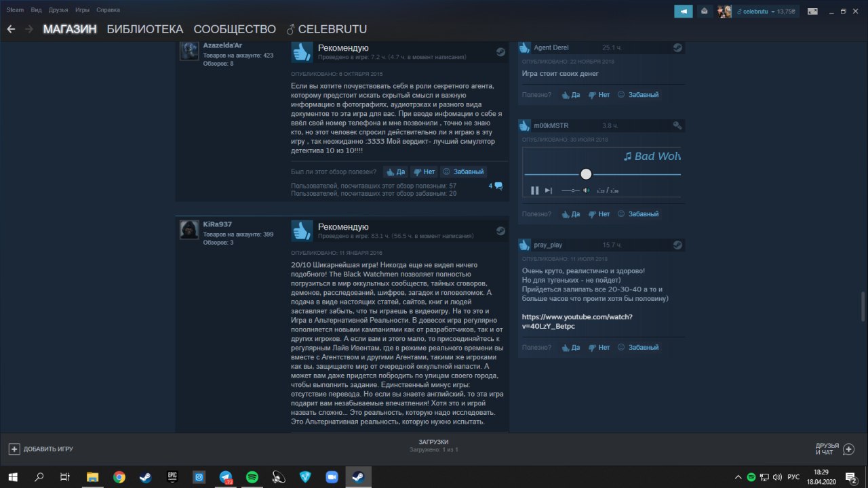
Task: Open ДРУЗЬЯ И ЧАТ panel
Action: [x=834, y=449]
